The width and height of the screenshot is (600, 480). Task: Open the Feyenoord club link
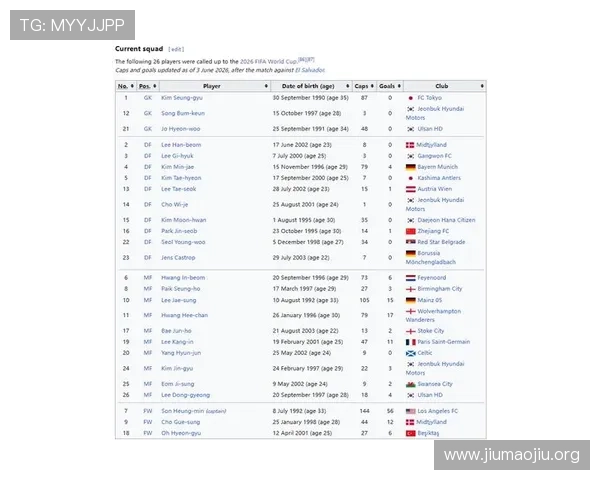[432, 278]
